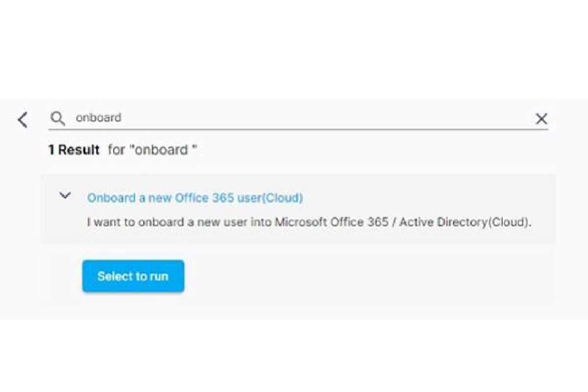
Task: Focus the search field on the word "onboard"
Action: coord(98,118)
